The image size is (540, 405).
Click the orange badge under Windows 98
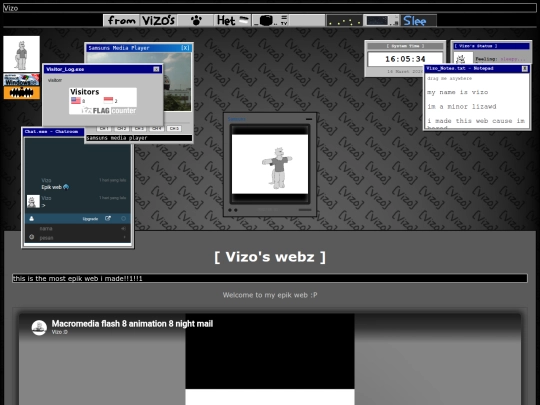point(21,93)
